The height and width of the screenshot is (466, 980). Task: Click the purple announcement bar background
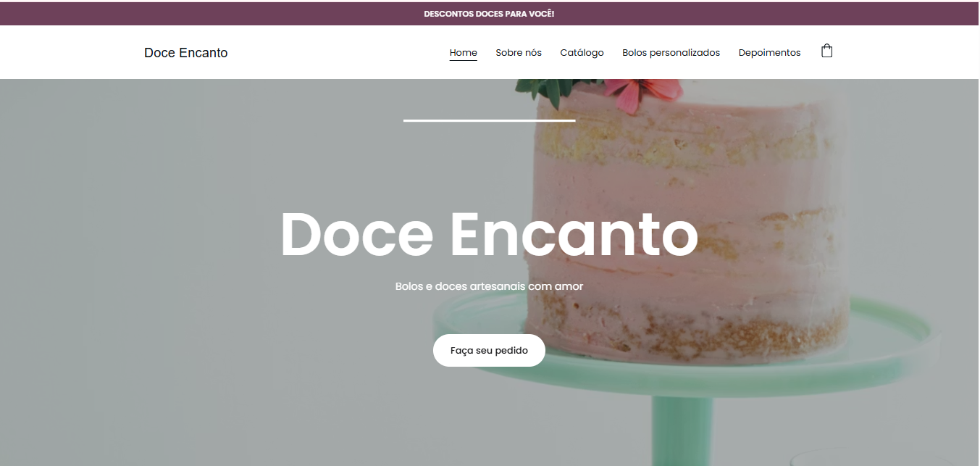click(217, 14)
